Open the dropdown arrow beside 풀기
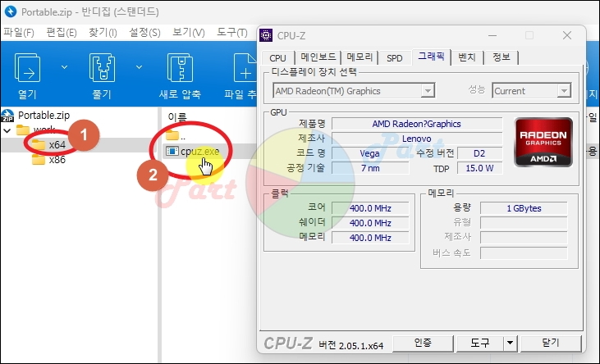The height and width of the screenshot is (364, 600). click(x=139, y=67)
